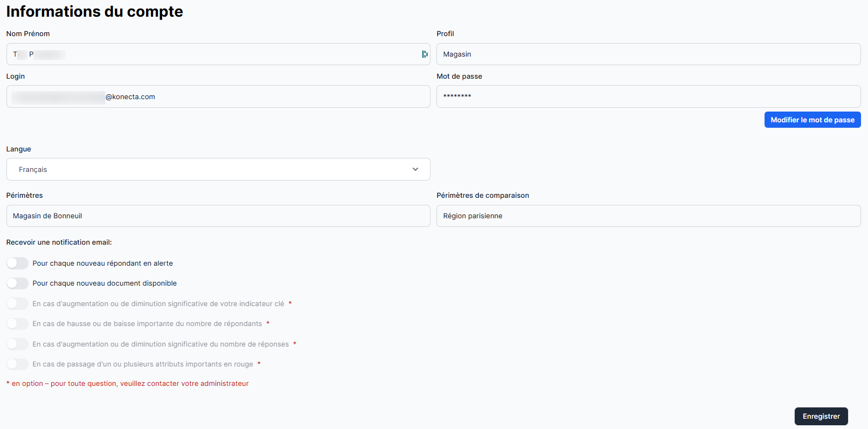Toggle the nombre de réponses variation switch
Viewport: 868px width, 429px height.
point(17,344)
